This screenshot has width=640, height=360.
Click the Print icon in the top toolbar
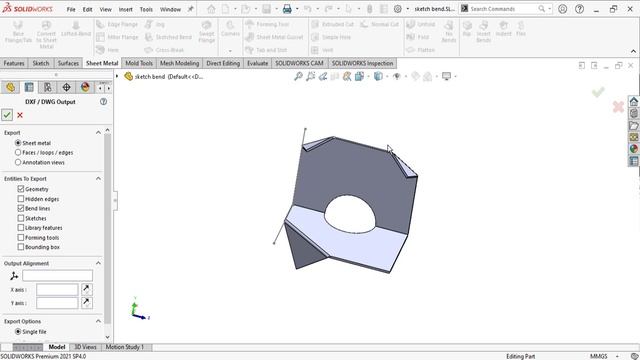(287, 9)
